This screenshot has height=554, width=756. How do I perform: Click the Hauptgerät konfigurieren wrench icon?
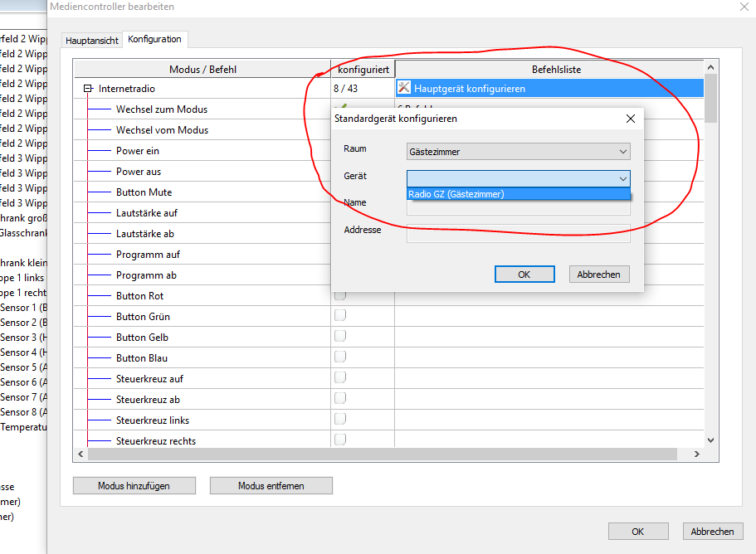tap(403, 88)
